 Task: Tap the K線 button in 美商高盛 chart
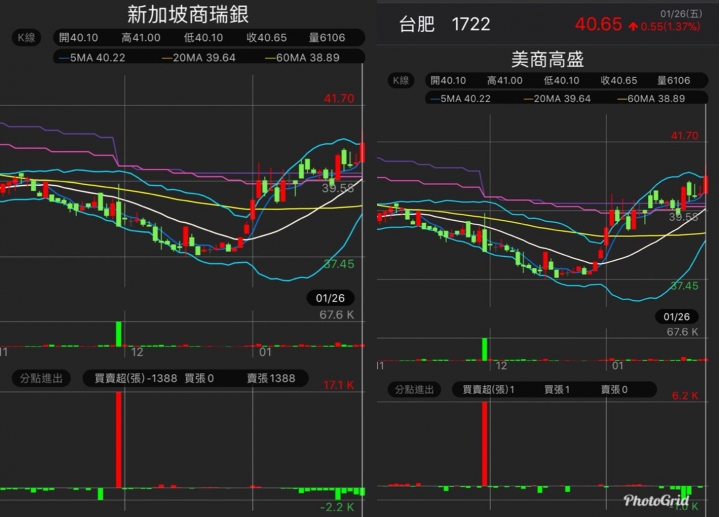[x=401, y=80]
